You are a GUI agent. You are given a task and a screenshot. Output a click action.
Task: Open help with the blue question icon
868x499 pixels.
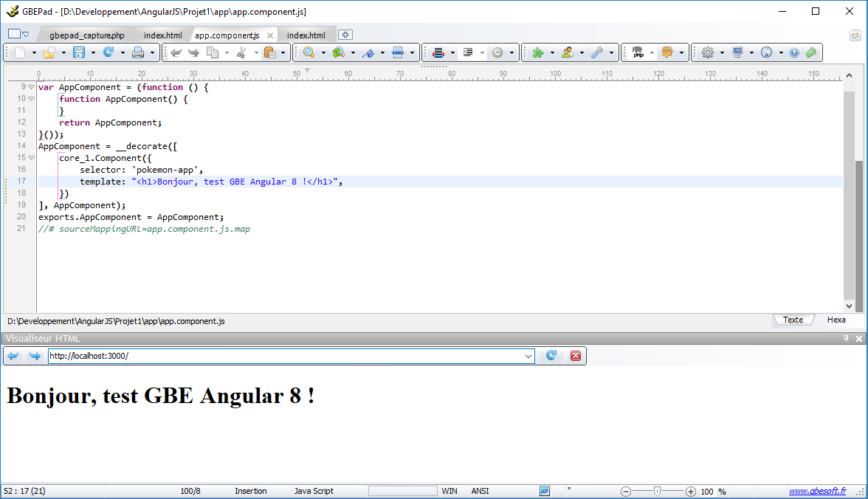point(794,52)
